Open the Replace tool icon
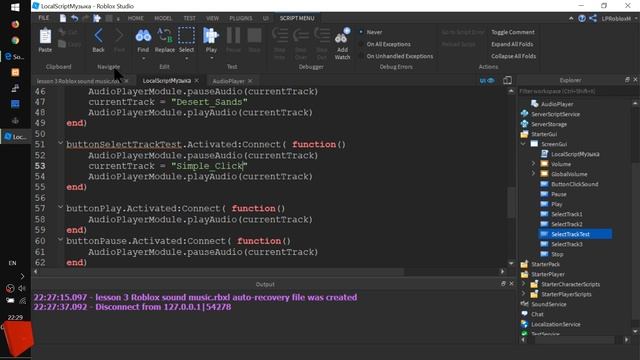The height and width of the screenshot is (360, 640). (164, 36)
